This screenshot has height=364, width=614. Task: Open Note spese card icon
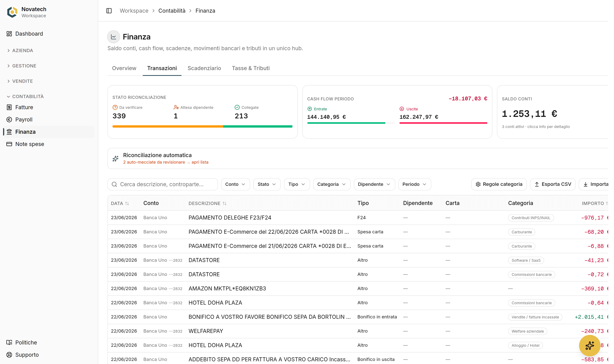(x=9, y=144)
